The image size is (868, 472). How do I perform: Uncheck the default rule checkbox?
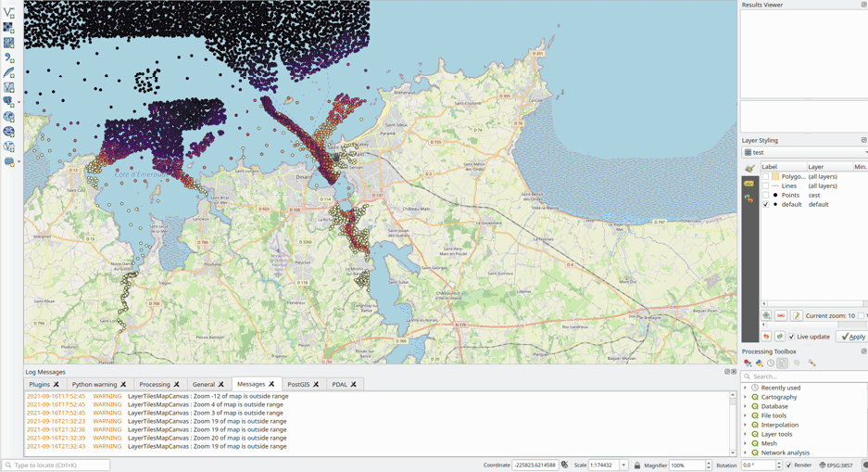tap(765, 204)
